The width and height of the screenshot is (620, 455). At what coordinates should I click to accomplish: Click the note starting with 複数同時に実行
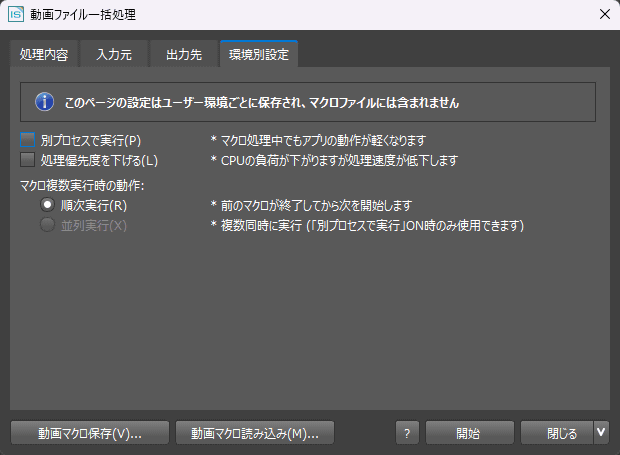coord(367,225)
